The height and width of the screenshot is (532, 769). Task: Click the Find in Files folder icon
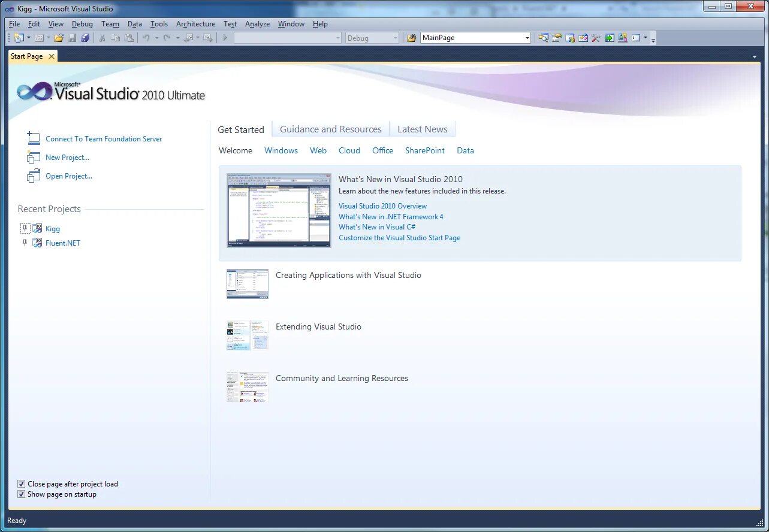click(x=411, y=38)
